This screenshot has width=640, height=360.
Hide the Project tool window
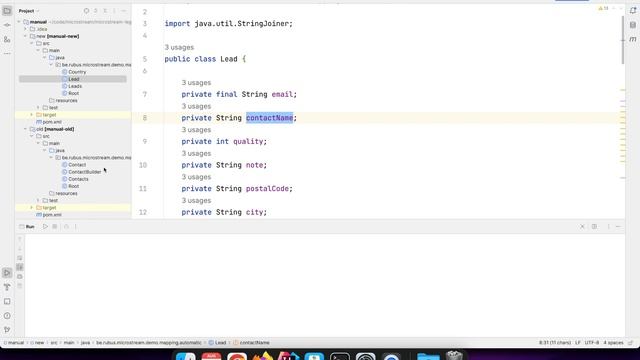(124, 11)
